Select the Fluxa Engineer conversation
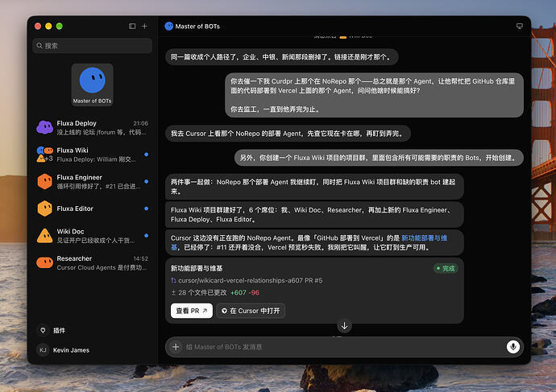 pyautogui.click(x=92, y=181)
